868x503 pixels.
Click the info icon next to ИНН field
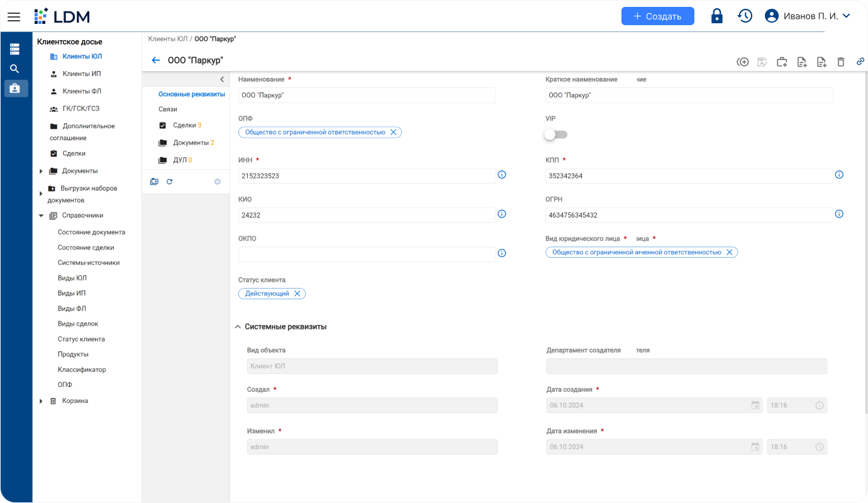[502, 175]
